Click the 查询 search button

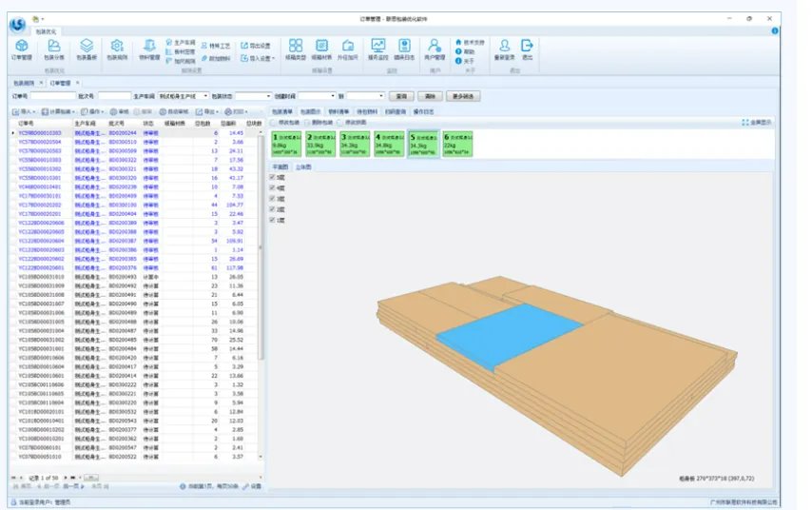pos(401,96)
